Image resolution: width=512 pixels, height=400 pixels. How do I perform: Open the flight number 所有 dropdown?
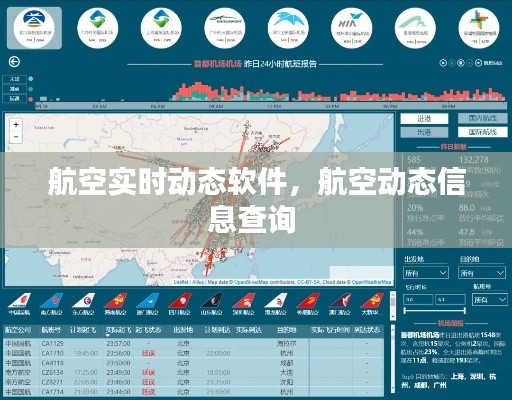(x=489, y=300)
